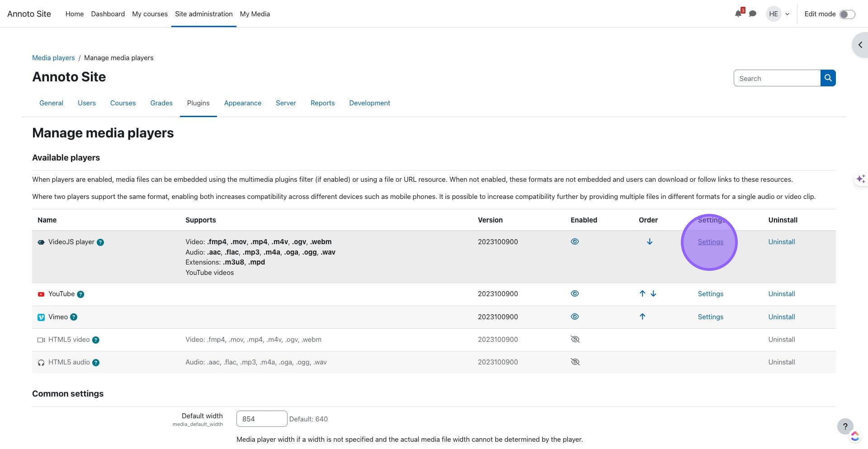Viewport: 868px width, 449px height.
Task: Open the messaging chat bubble icon
Action: (753, 14)
